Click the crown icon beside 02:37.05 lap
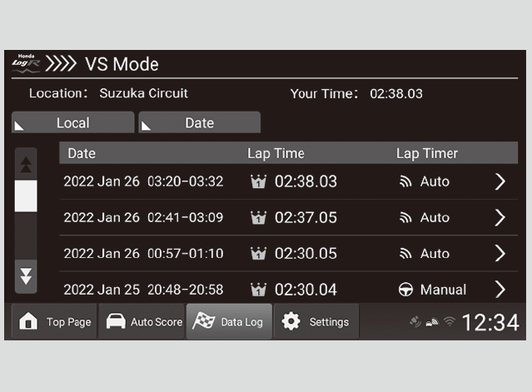The image size is (532, 392). pyautogui.click(x=259, y=217)
